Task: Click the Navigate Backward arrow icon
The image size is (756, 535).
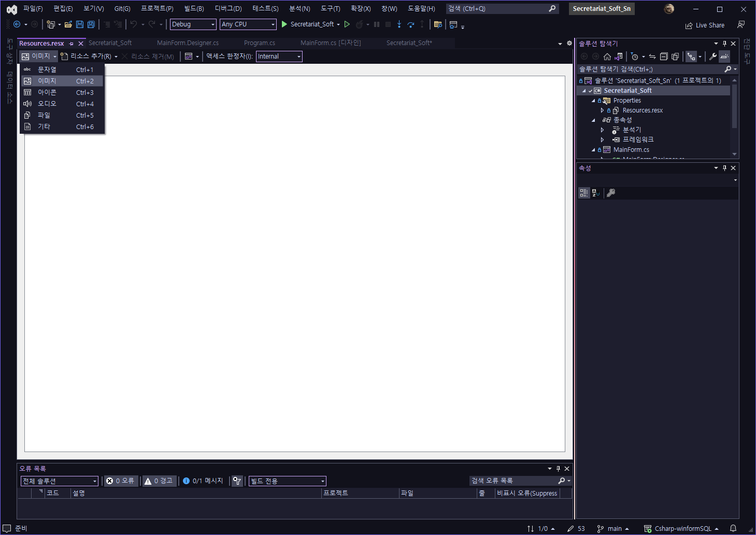Action: (17, 24)
